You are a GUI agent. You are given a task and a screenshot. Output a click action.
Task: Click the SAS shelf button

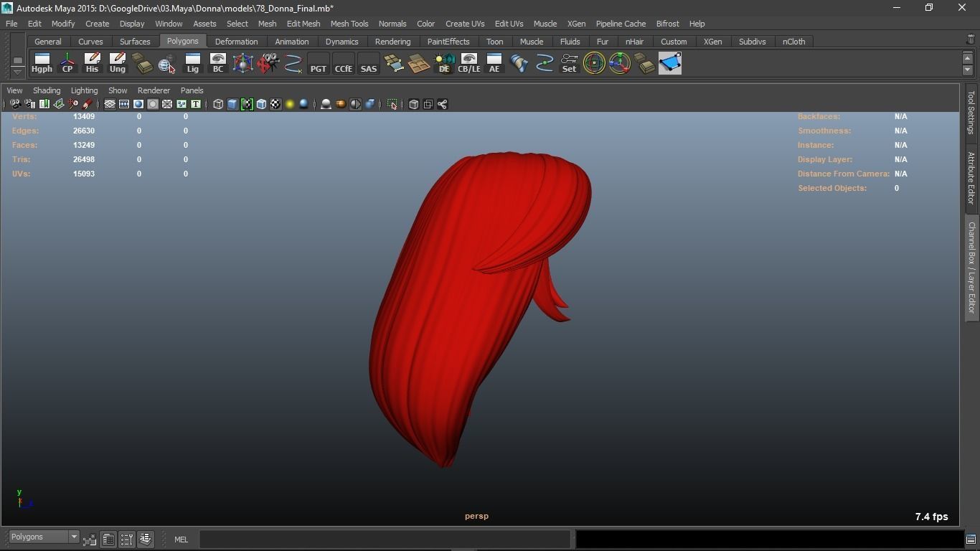click(x=368, y=63)
